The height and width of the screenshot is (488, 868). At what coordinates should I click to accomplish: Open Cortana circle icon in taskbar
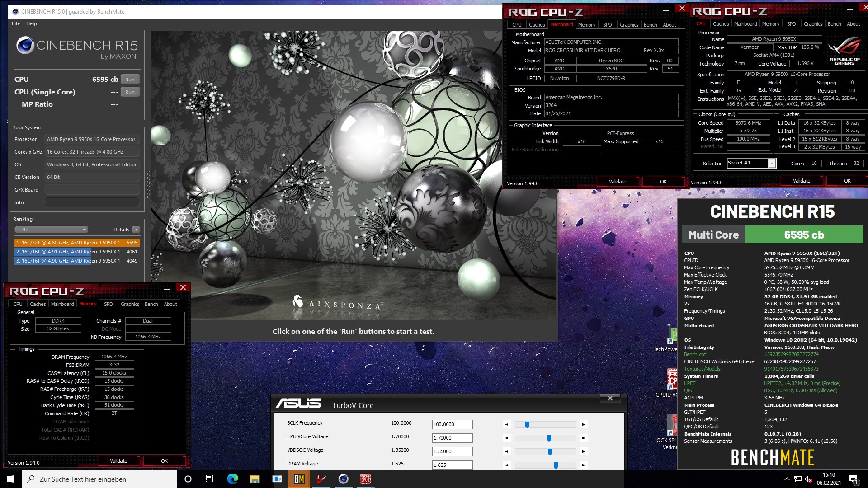tap(188, 479)
